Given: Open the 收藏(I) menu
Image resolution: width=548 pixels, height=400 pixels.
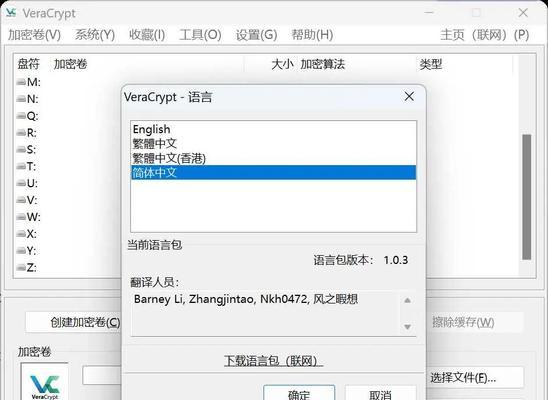Looking at the screenshot, I should [147, 35].
